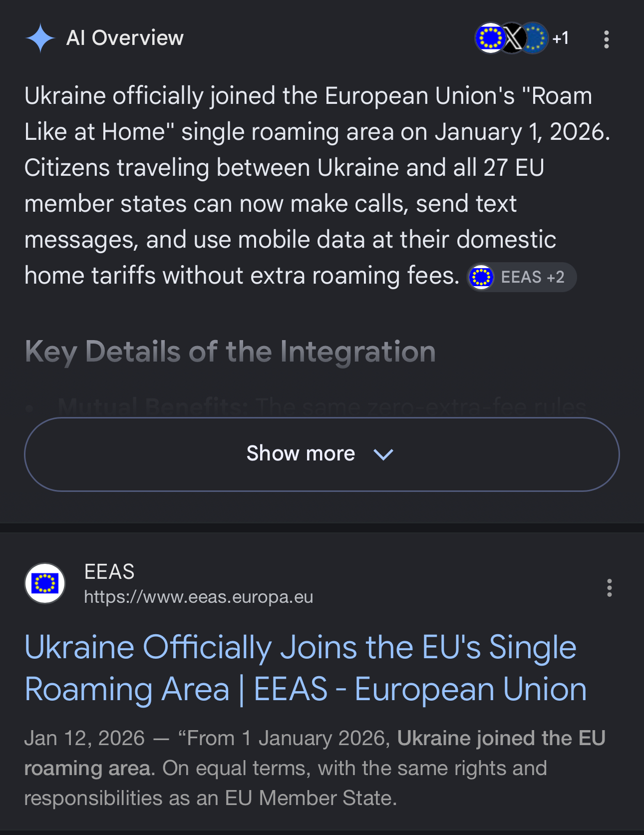Click the Jan 12, 2026 result snippet
Image resolution: width=644 pixels, height=835 pixels.
tap(315, 768)
